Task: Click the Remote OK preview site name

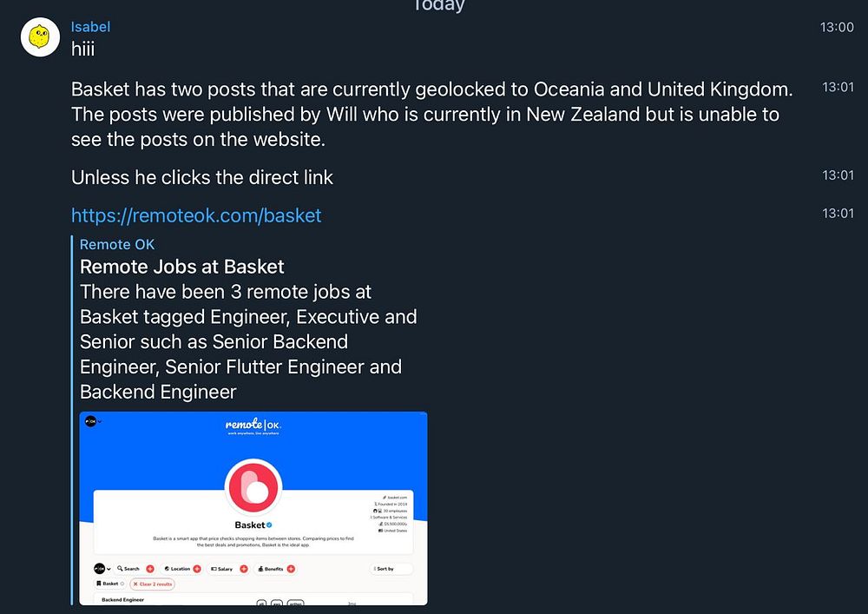Action: tap(117, 245)
